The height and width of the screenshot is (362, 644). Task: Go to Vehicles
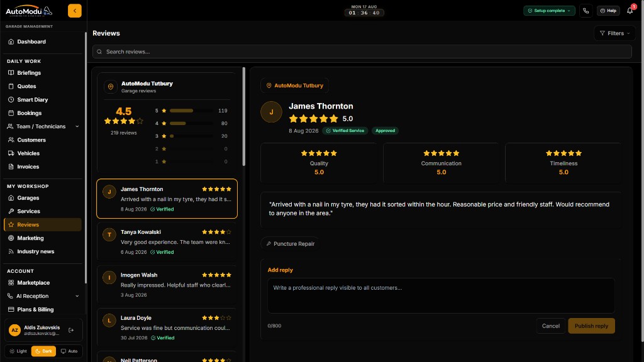(43, 153)
